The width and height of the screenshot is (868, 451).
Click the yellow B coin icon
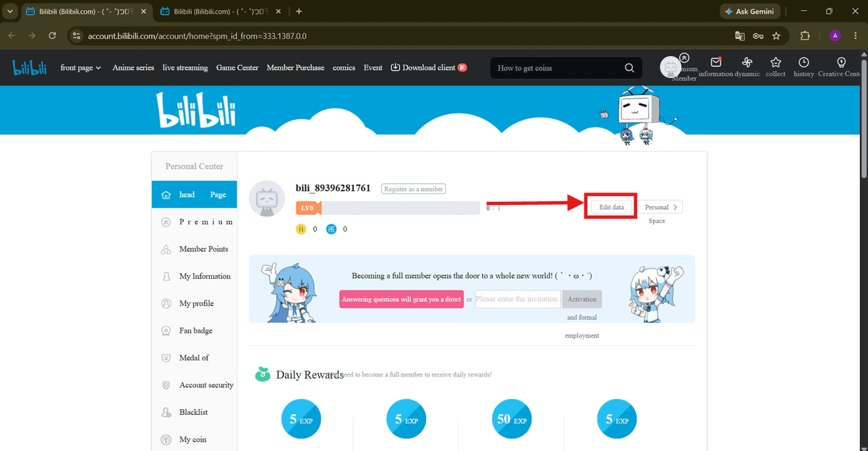point(302,229)
